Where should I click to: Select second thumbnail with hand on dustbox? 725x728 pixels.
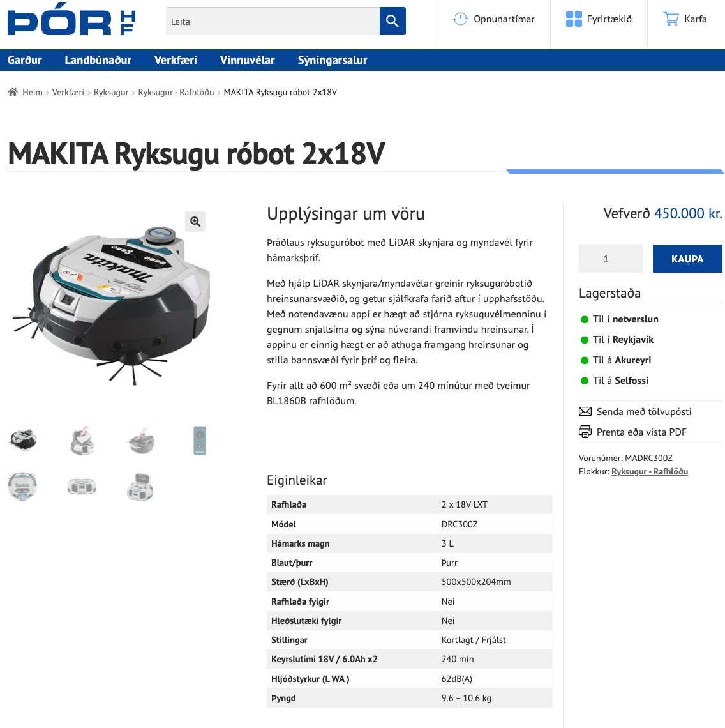click(82, 441)
